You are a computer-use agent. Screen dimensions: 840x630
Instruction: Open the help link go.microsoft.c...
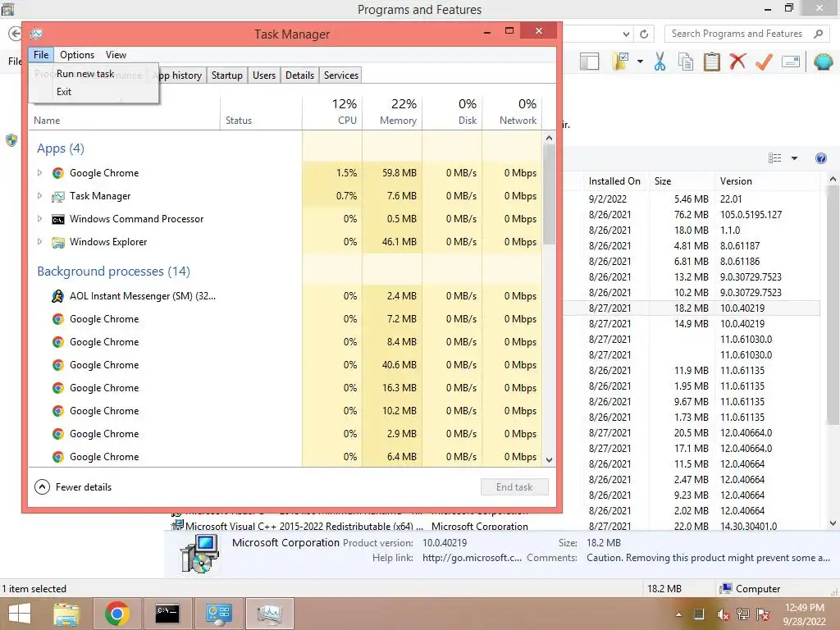472,558
